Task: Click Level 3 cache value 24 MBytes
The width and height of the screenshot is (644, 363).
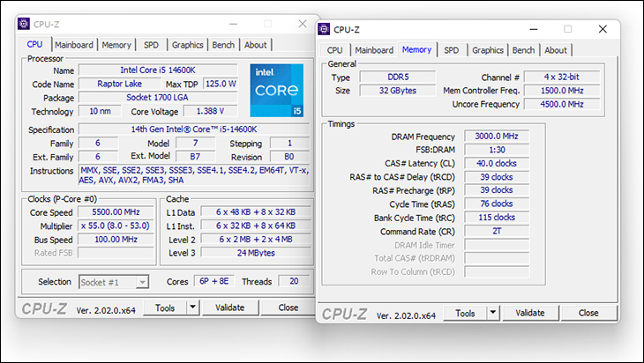Action: (256, 253)
